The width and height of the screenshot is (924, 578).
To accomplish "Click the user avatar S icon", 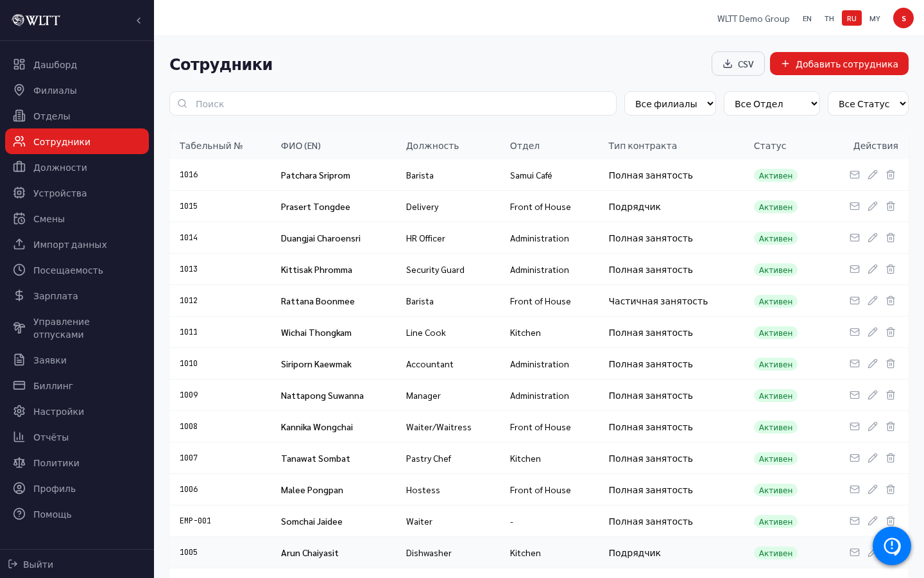I will [x=903, y=18].
